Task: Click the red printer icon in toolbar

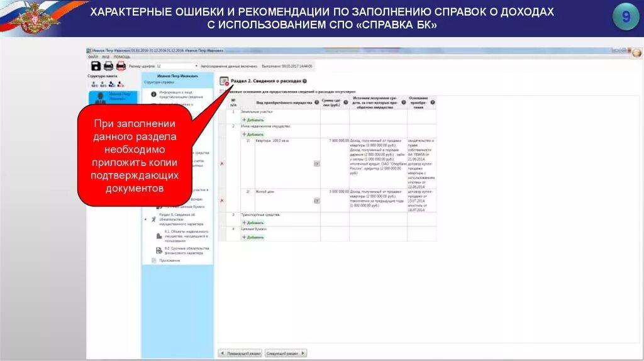Action: 121,65
